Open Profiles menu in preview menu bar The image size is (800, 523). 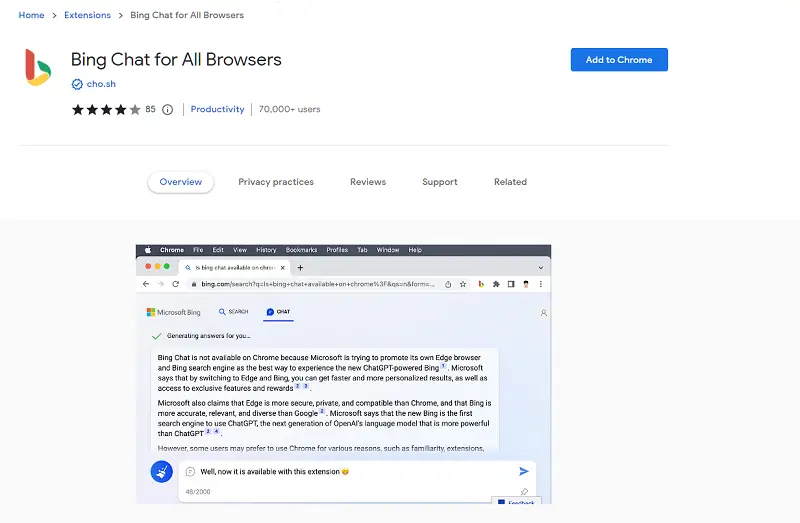[337, 250]
